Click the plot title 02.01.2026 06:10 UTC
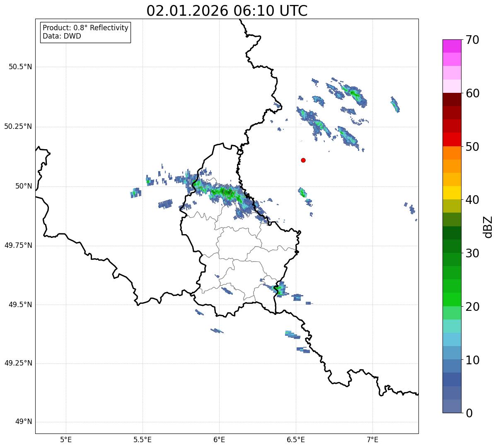498x448 pixels. (x=227, y=11)
